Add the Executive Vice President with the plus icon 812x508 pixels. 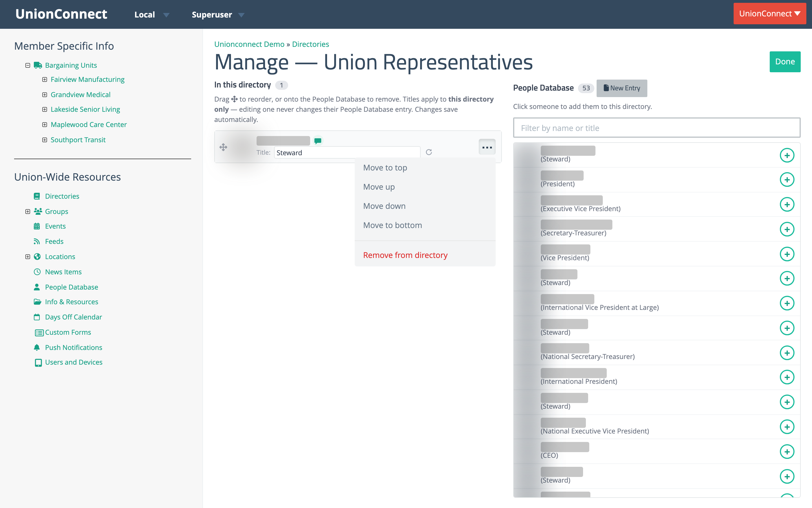point(787,204)
